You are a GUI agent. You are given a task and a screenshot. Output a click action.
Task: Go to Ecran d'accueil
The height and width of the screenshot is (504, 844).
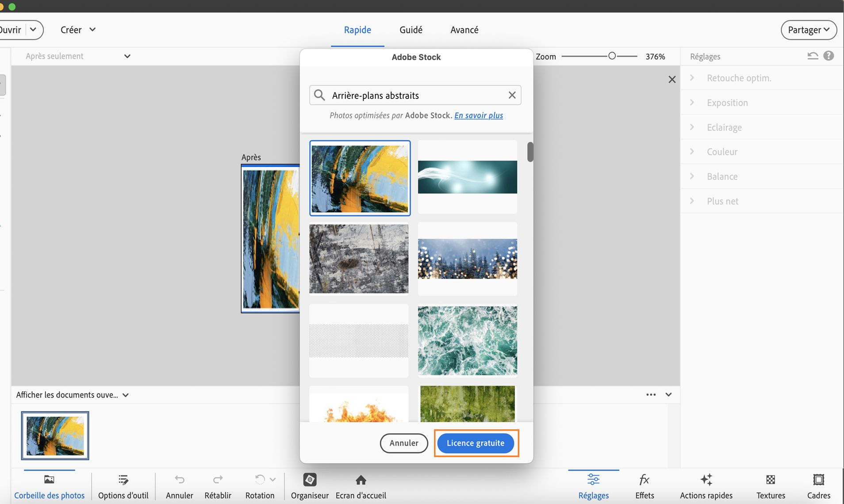361,486
